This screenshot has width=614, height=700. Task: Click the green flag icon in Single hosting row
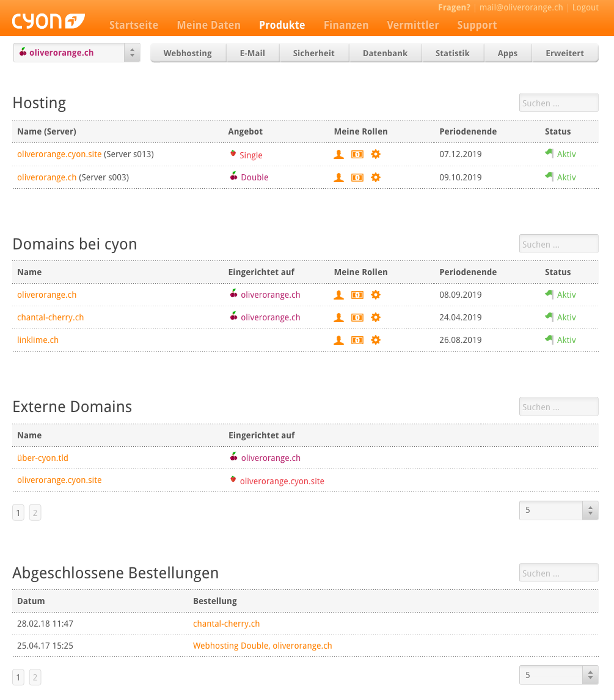549,153
